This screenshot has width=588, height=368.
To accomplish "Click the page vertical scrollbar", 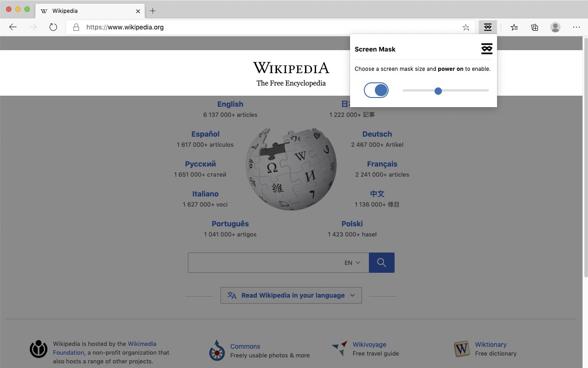I will pos(585,156).
